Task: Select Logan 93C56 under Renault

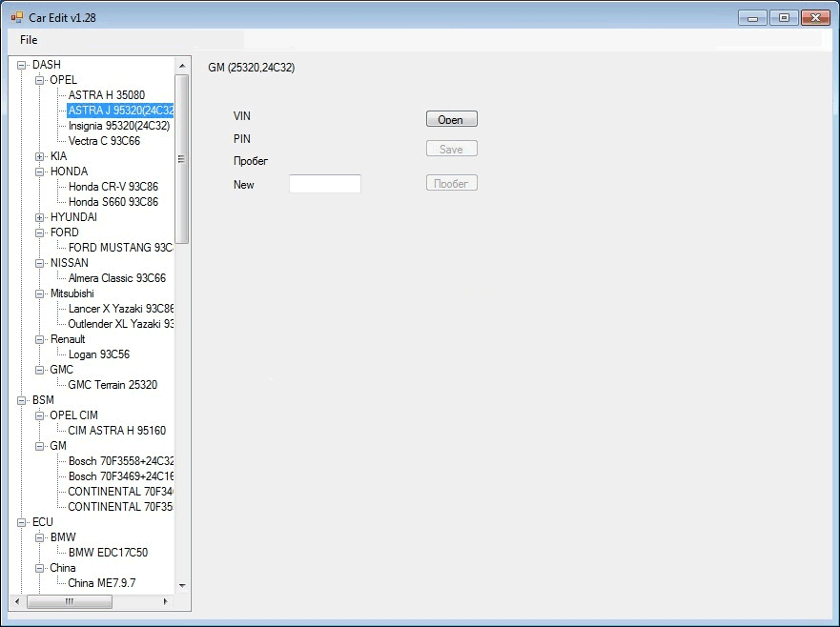Action: [98, 354]
